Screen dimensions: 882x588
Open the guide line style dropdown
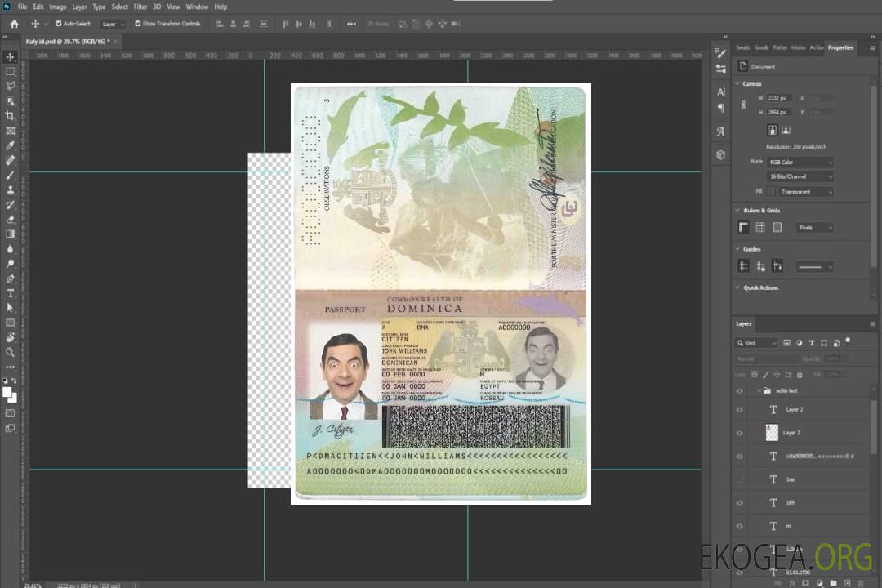coord(815,267)
